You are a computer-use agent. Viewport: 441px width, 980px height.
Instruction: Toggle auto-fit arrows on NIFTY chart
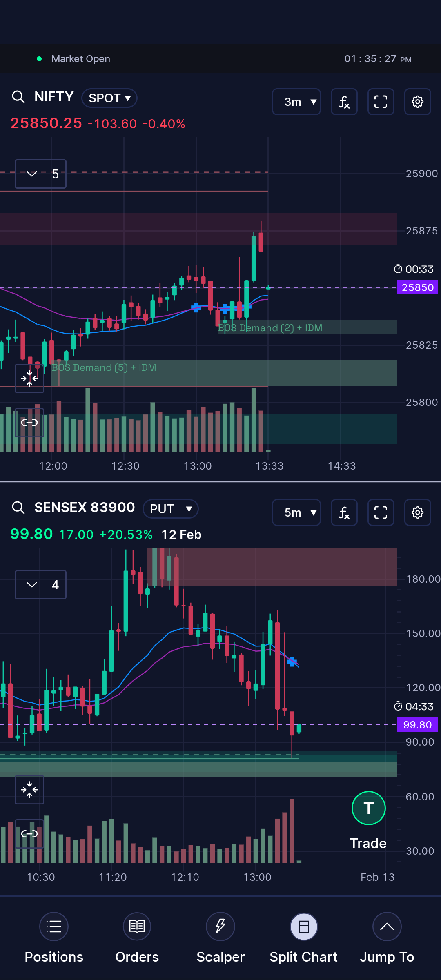[29, 379]
